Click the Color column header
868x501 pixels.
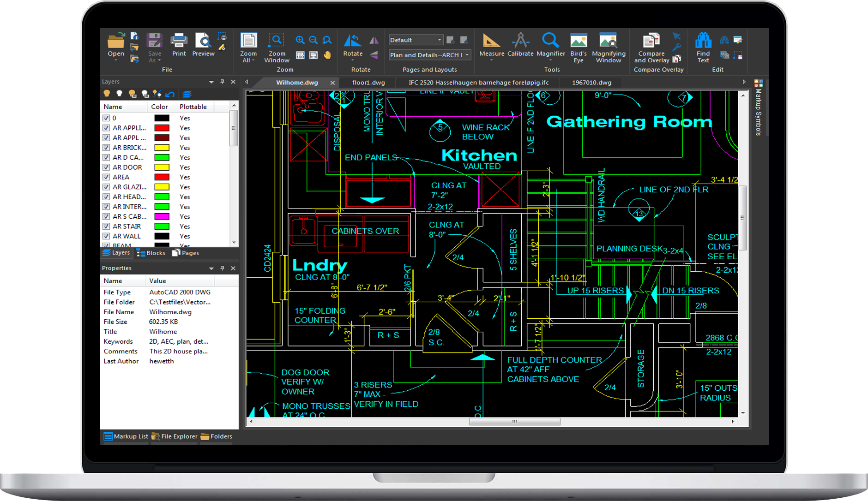pyautogui.click(x=159, y=107)
